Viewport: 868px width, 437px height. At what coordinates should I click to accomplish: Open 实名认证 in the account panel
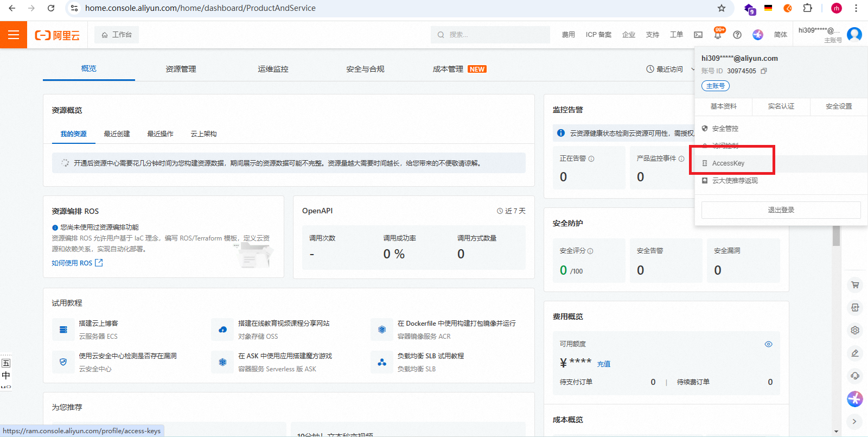point(781,106)
